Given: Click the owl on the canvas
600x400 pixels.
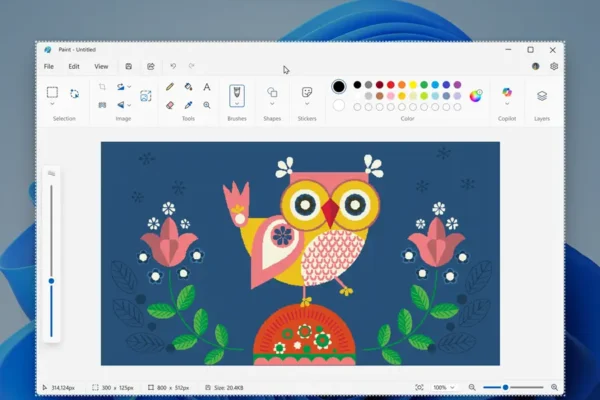Looking at the screenshot, I should click(306, 230).
